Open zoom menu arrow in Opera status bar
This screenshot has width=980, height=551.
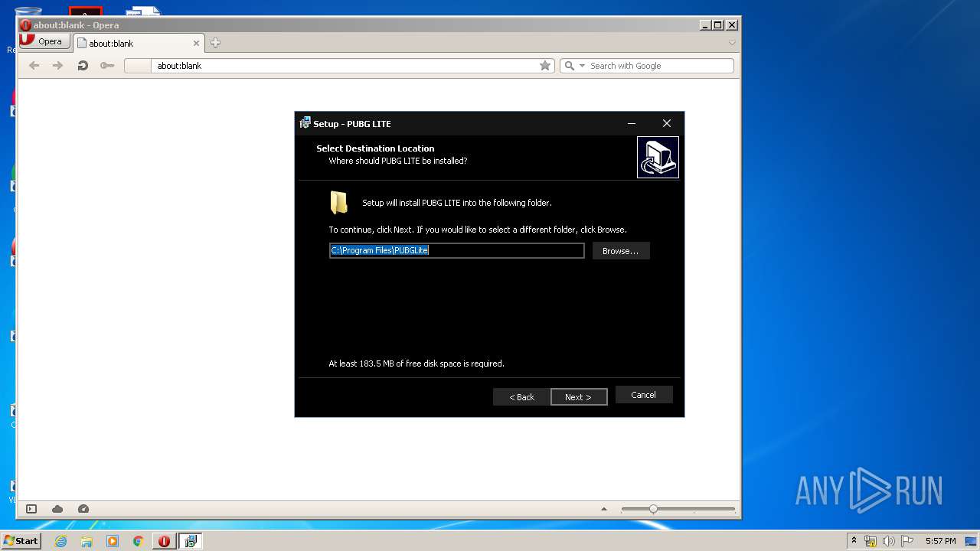[x=603, y=509]
